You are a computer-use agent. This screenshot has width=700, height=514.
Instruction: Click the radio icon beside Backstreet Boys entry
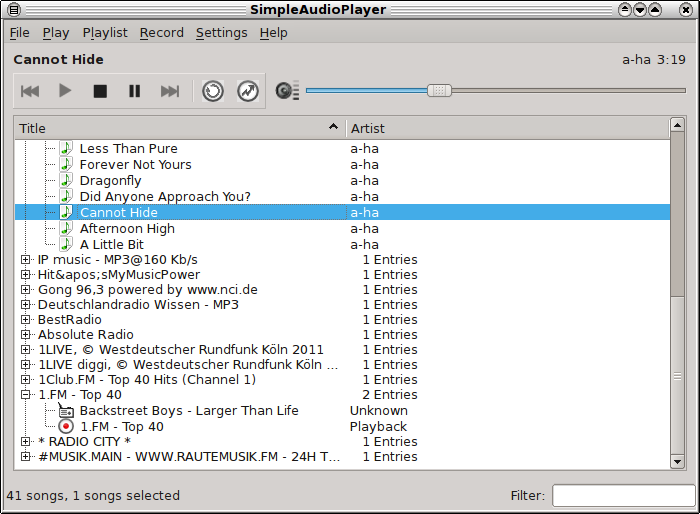click(66, 410)
